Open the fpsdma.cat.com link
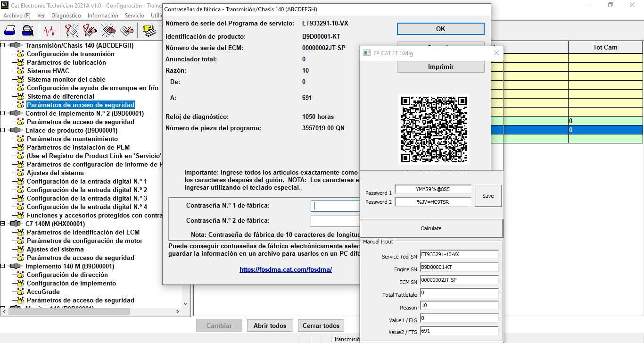 coord(286,269)
